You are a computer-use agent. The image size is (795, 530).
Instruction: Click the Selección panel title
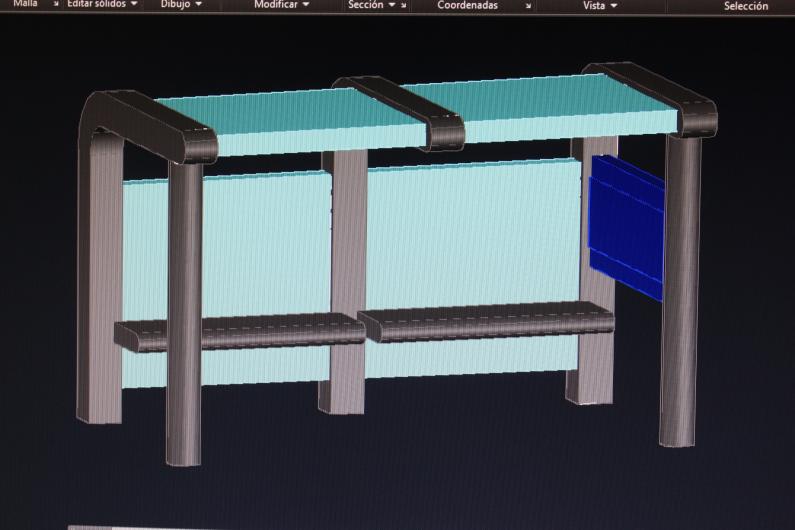coord(745,6)
